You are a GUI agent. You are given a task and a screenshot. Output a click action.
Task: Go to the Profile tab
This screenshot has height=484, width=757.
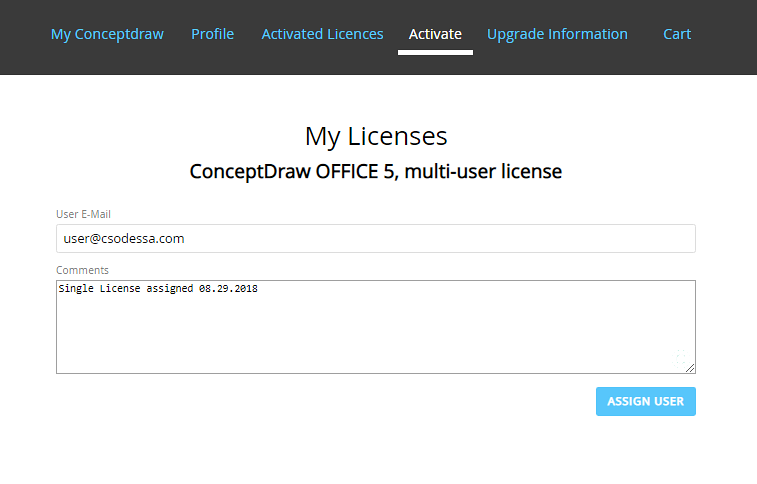[212, 34]
